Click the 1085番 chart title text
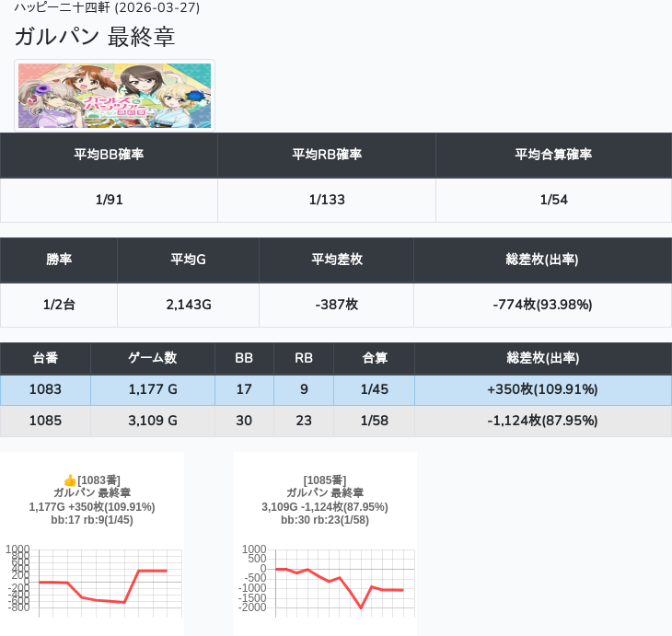The width and height of the screenshot is (672, 636). [325, 480]
